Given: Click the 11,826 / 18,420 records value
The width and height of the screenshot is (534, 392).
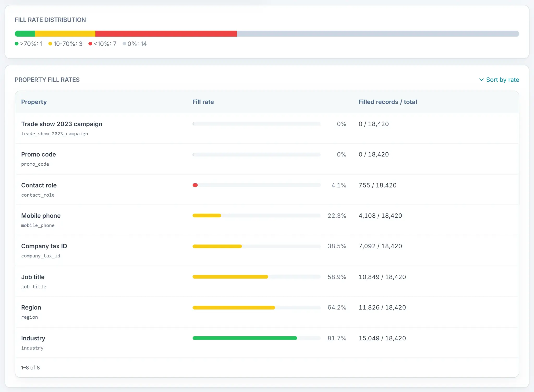Looking at the screenshot, I should tap(382, 307).
